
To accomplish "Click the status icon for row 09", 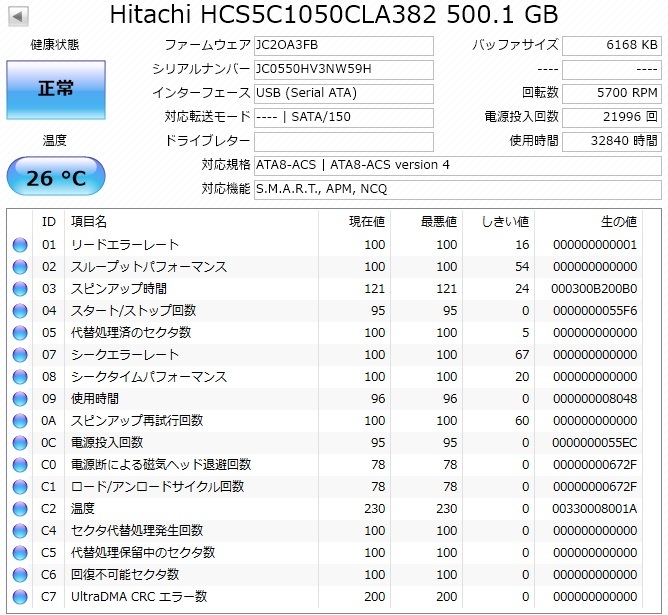I will pos(20,399).
